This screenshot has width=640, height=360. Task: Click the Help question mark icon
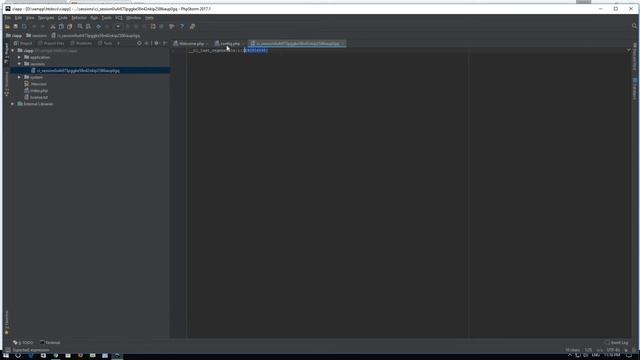pos(182,27)
